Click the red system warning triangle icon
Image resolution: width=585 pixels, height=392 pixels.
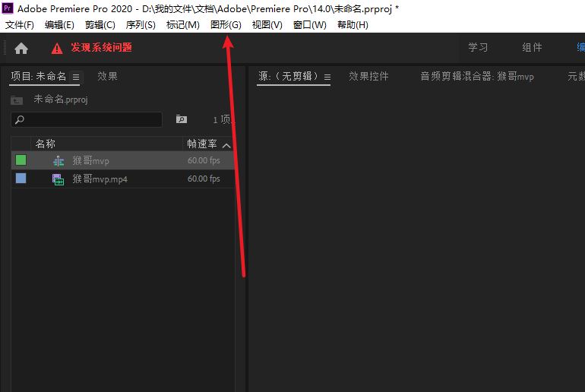[57, 48]
